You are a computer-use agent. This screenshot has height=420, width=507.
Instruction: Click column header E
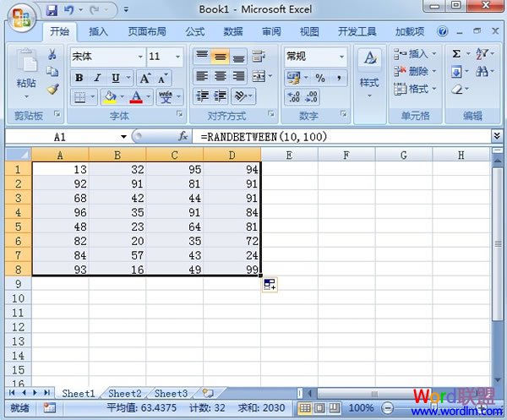click(x=289, y=155)
